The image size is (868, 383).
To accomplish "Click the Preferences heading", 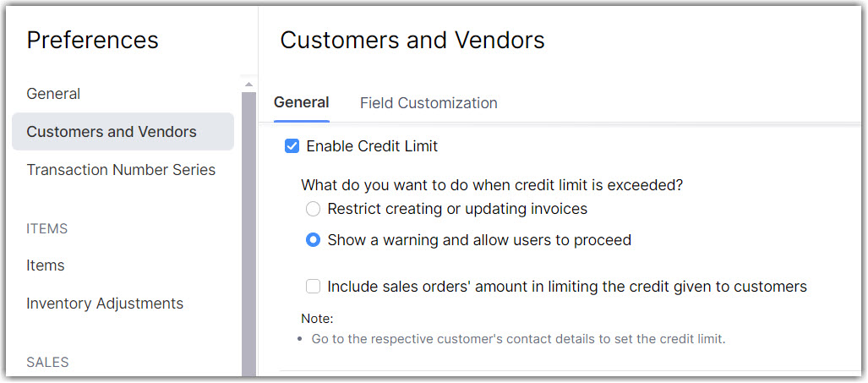I will coord(93,40).
